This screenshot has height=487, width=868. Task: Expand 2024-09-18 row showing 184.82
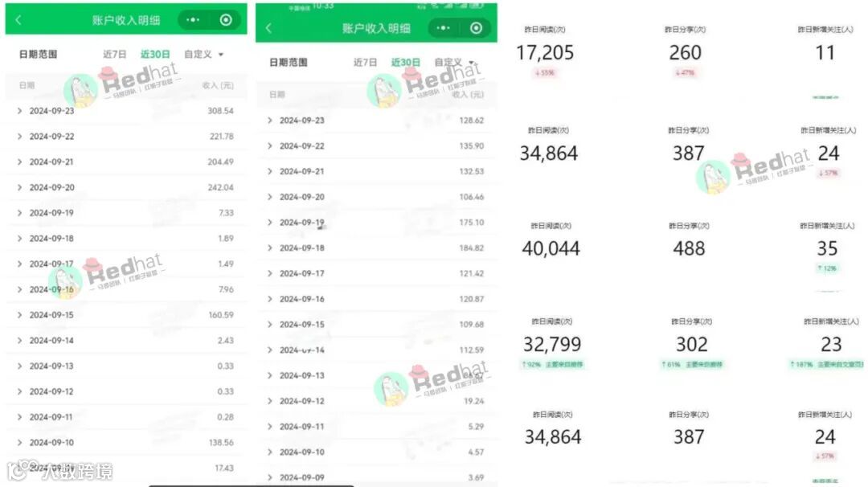pyautogui.click(x=376, y=248)
